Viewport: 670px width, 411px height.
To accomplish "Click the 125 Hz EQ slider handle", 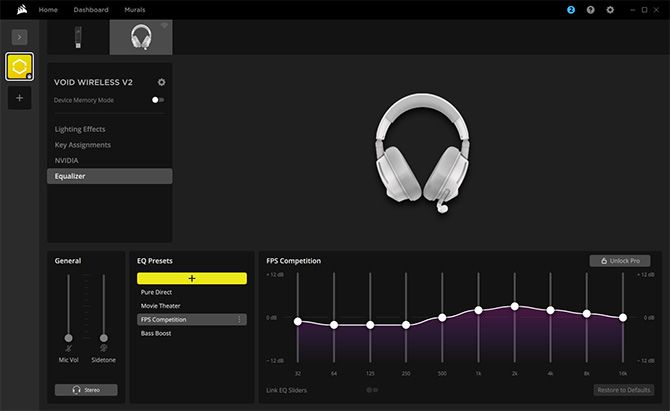I will 370,325.
